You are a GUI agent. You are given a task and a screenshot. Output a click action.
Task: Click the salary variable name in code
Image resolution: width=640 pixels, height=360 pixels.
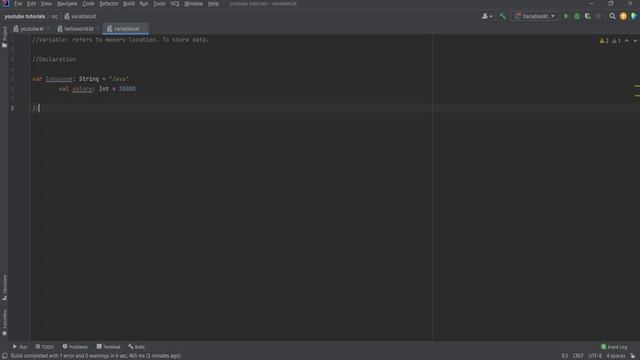coord(82,89)
